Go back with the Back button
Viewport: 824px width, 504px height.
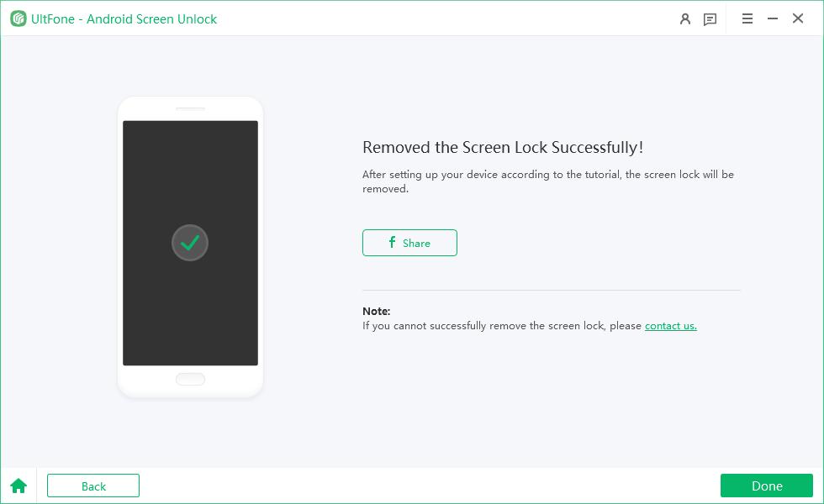click(93, 486)
